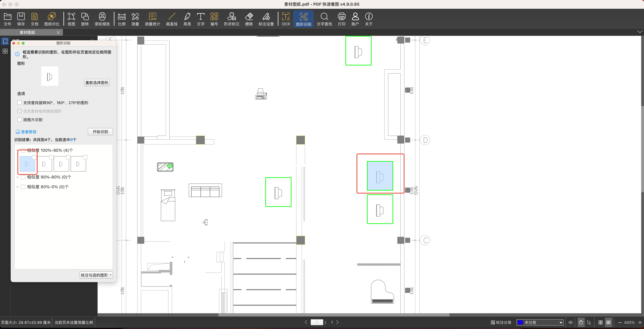Open the OCR tool
The height and width of the screenshot is (329, 644).
286,19
